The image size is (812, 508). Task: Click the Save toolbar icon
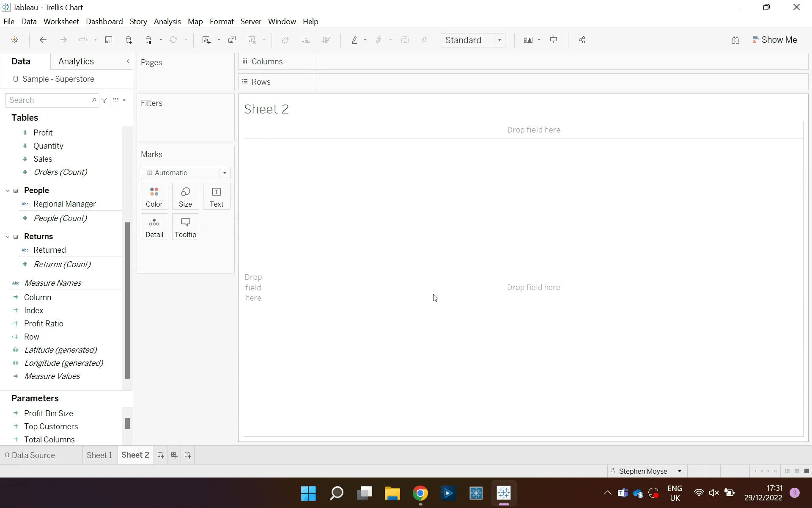(x=109, y=40)
